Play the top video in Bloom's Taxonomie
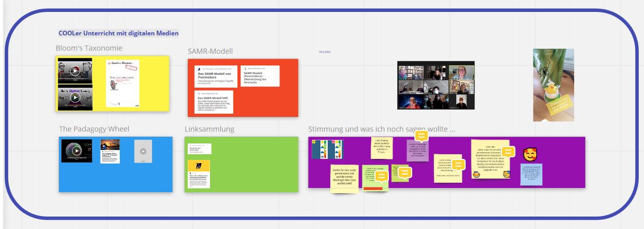 tap(75, 71)
